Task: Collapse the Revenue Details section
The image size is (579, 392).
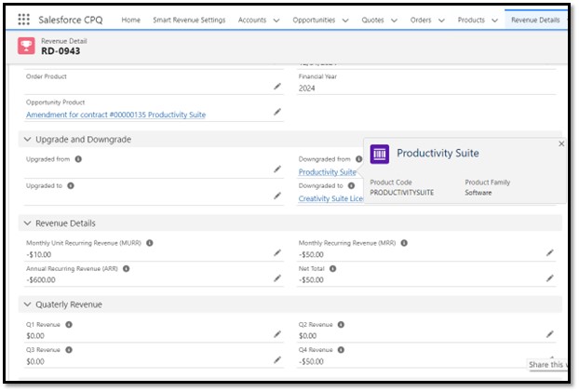Action: click(27, 223)
